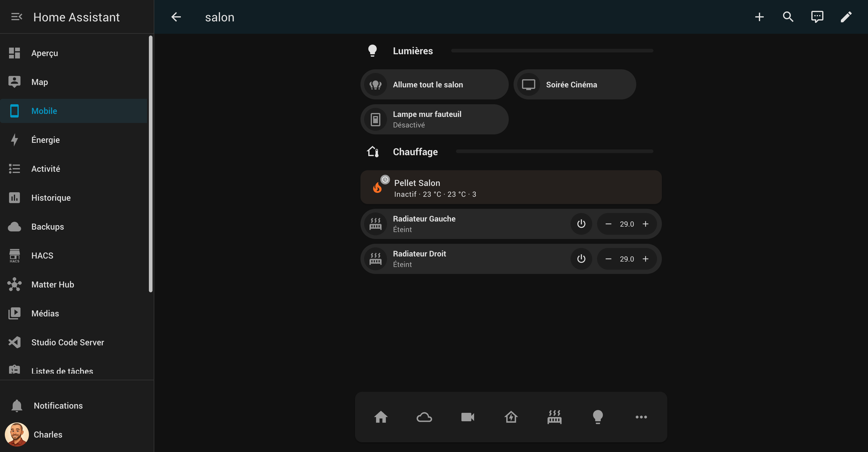Open the cloud weather view in bottom bar
868x452 pixels.
(424, 417)
